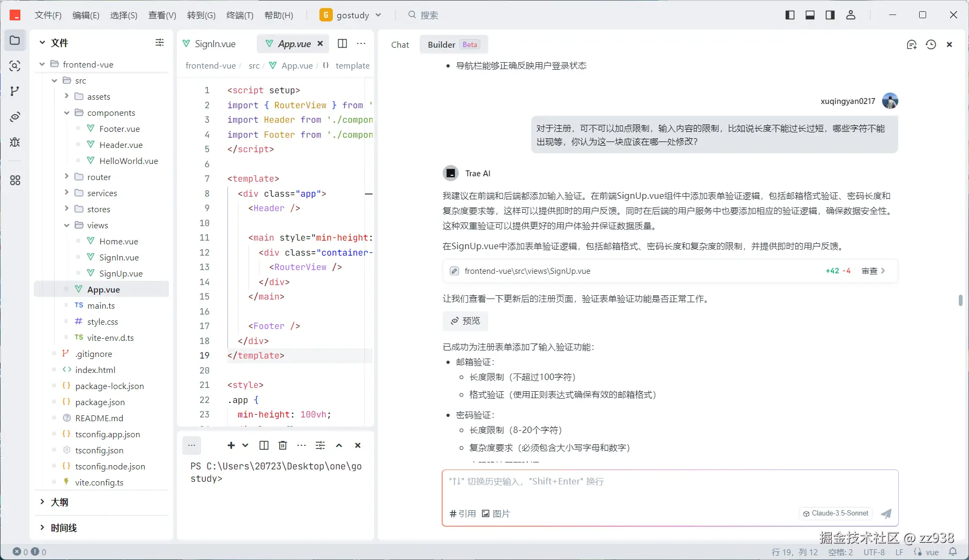Image resolution: width=969 pixels, height=560 pixels.
Task: Open the source control sidebar icon
Action: coord(15,91)
